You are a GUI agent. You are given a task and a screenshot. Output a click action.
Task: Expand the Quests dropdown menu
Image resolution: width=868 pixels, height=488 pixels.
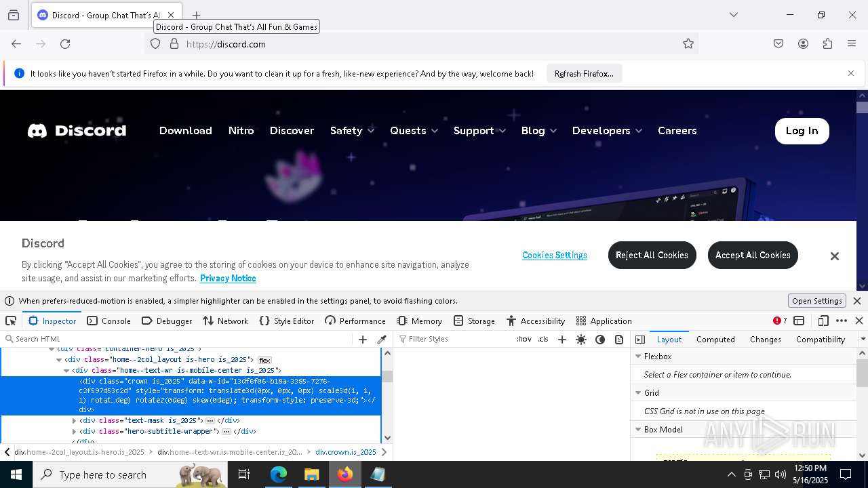414,131
